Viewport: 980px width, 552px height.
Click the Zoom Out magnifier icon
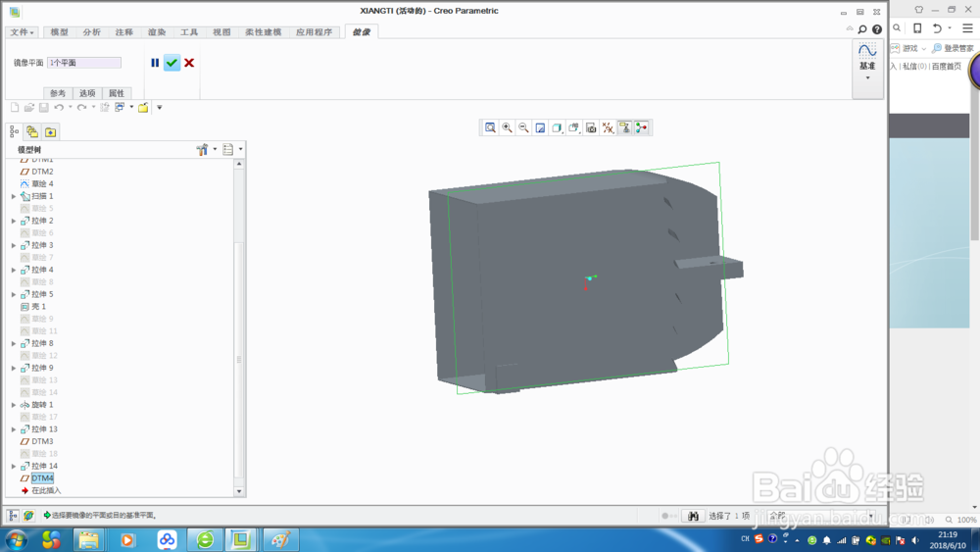(523, 127)
